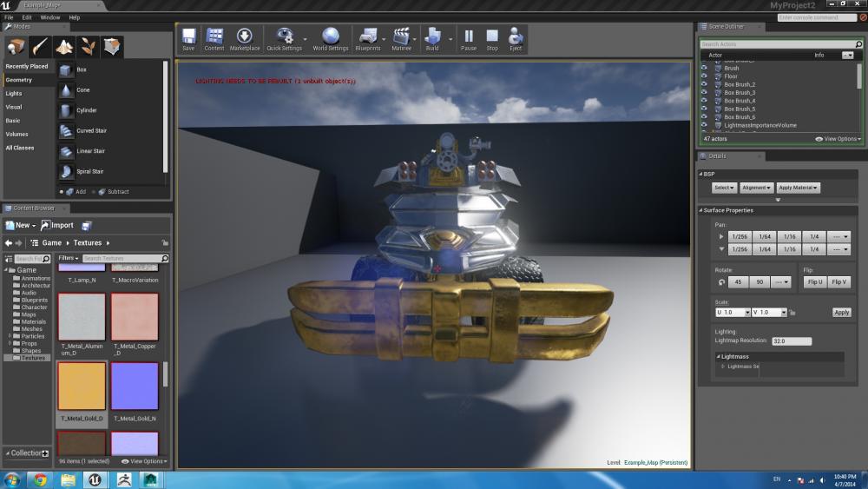This screenshot has height=489, width=868.
Task: Go back in Content Browser history
Action: (x=9, y=243)
